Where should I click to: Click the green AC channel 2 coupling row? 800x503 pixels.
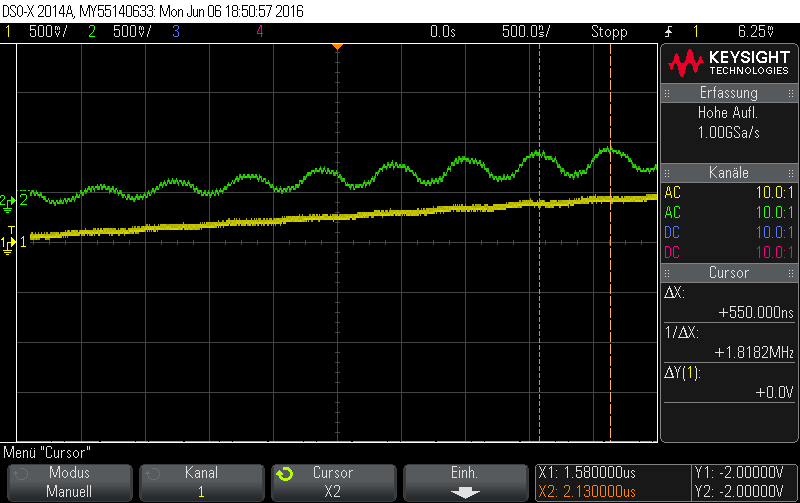729,213
